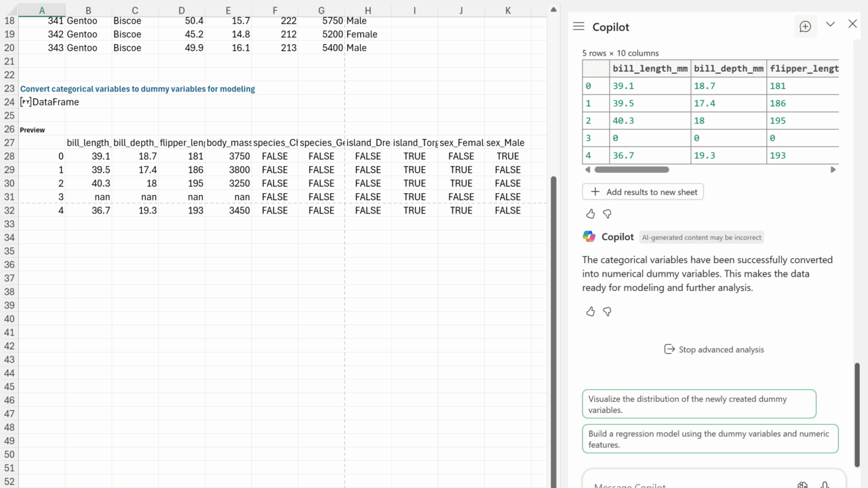Stop advanced analysis

click(x=713, y=350)
